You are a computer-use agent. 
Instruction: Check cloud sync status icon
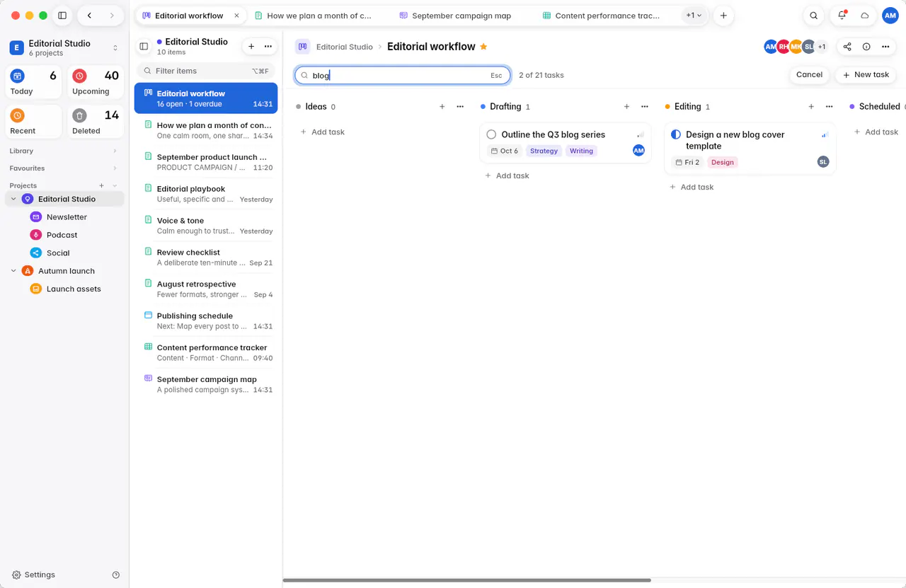tap(864, 16)
